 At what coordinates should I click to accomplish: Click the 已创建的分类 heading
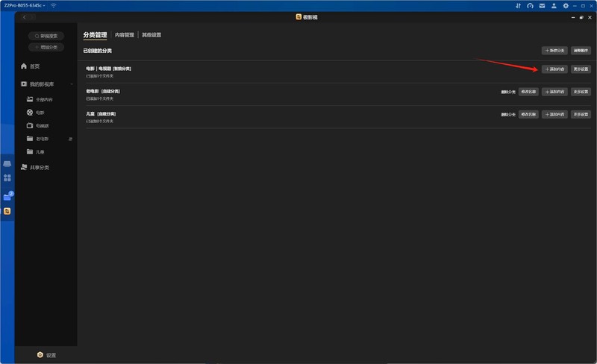[98, 51]
